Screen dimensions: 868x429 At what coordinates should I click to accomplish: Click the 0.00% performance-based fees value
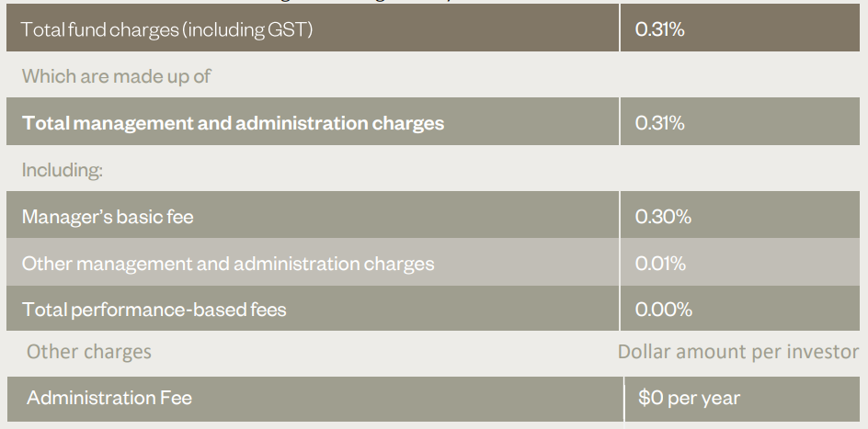[663, 310]
